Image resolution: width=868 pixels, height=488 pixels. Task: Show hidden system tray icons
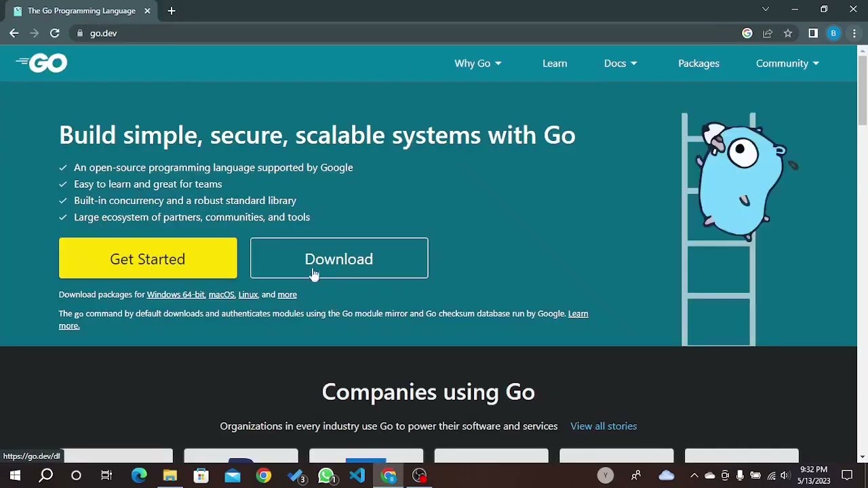pyautogui.click(x=694, y=476)
